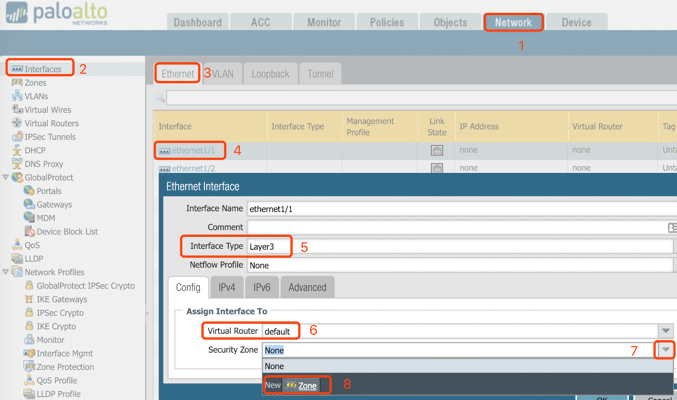Open IPSec Tunnels from sidebar
677x400 pixels.
click(49, 137)
